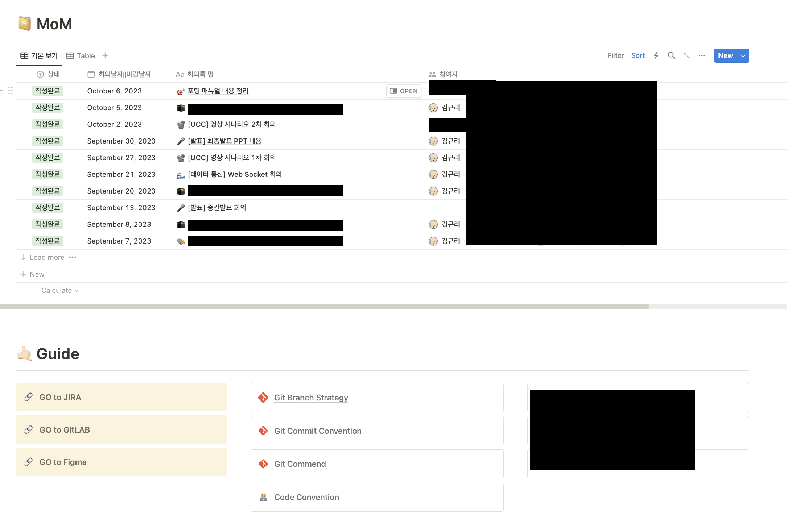Open the database search magnifier icon
The height and width of the screenshot is (532, 787).
click(671, 55)
